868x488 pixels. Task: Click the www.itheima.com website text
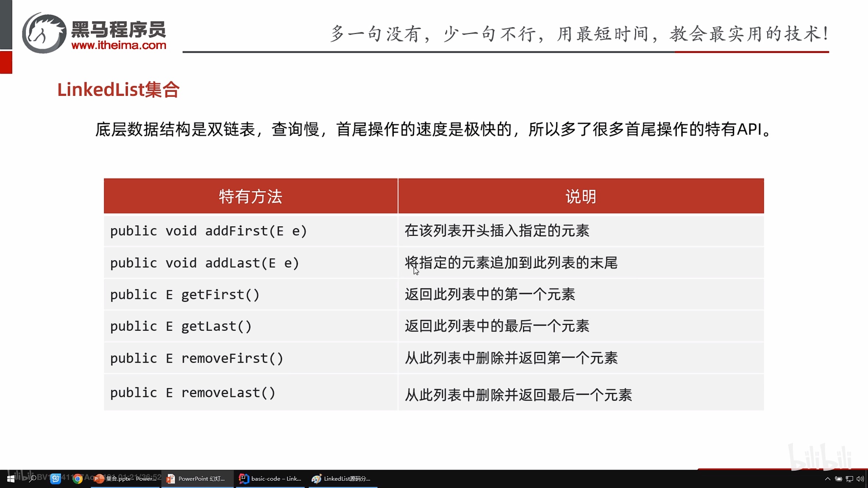coord(118,45)
